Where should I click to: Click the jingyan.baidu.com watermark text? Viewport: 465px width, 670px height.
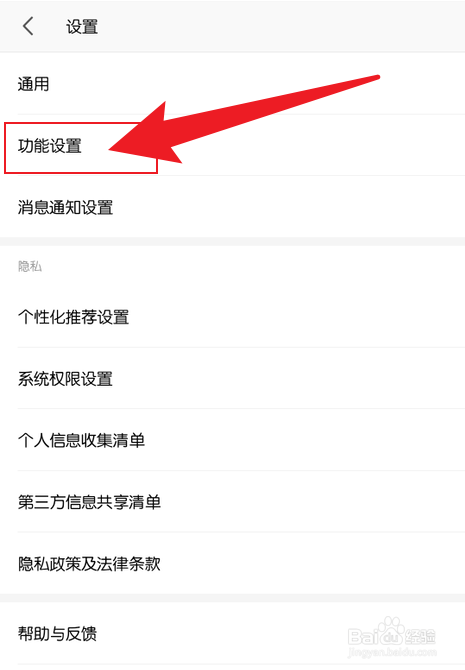pyautogui.click(x=392, y=652)
